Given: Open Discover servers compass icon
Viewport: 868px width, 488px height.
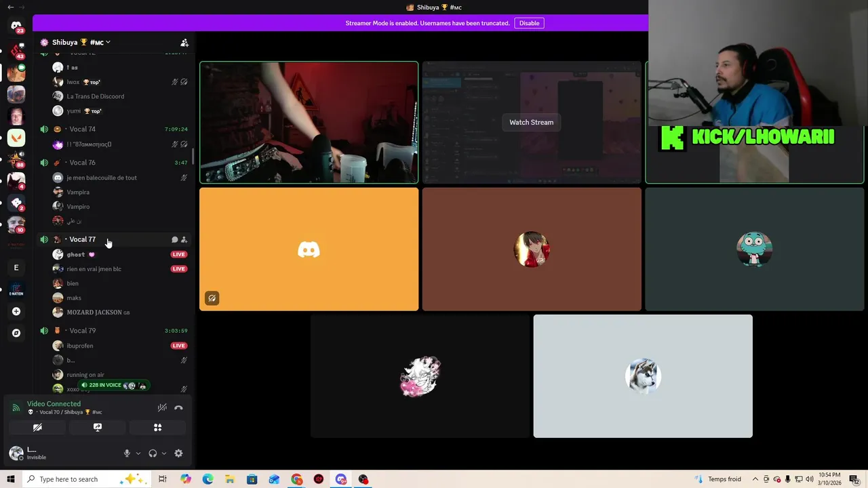Looking at the screenshot, I should click(x=16, y=333).
